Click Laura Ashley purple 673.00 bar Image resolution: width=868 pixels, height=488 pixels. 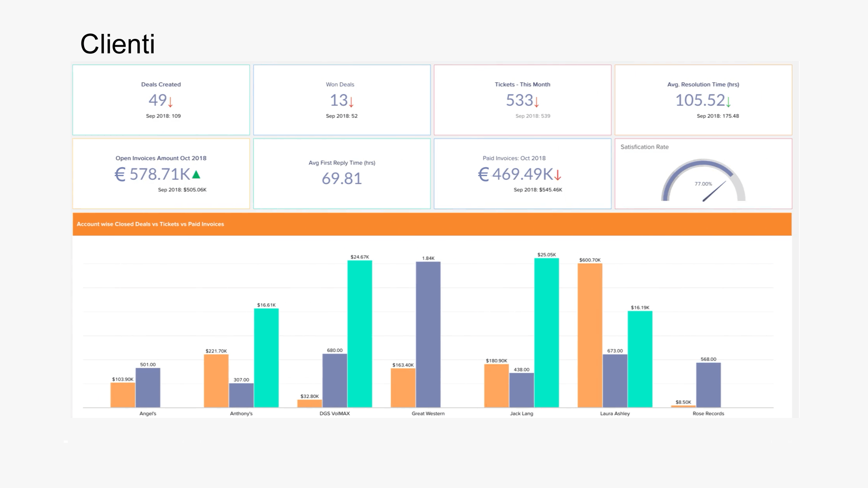tap(615, 381)
